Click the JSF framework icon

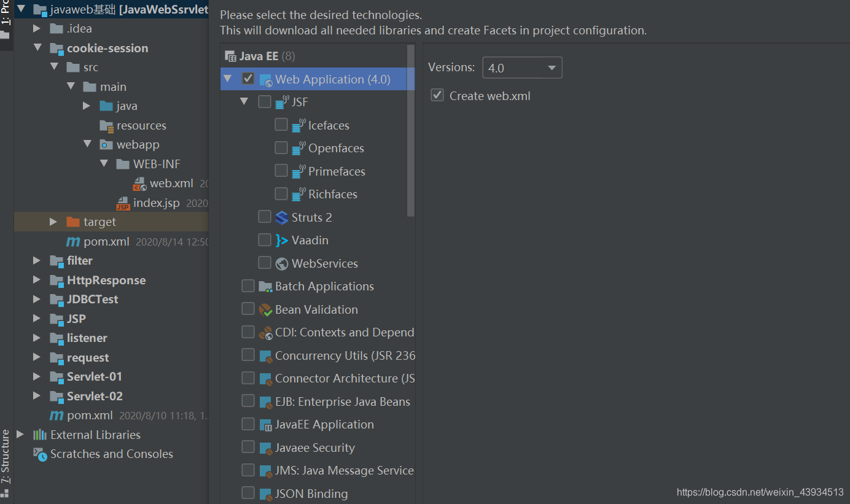tap(282, 102)
